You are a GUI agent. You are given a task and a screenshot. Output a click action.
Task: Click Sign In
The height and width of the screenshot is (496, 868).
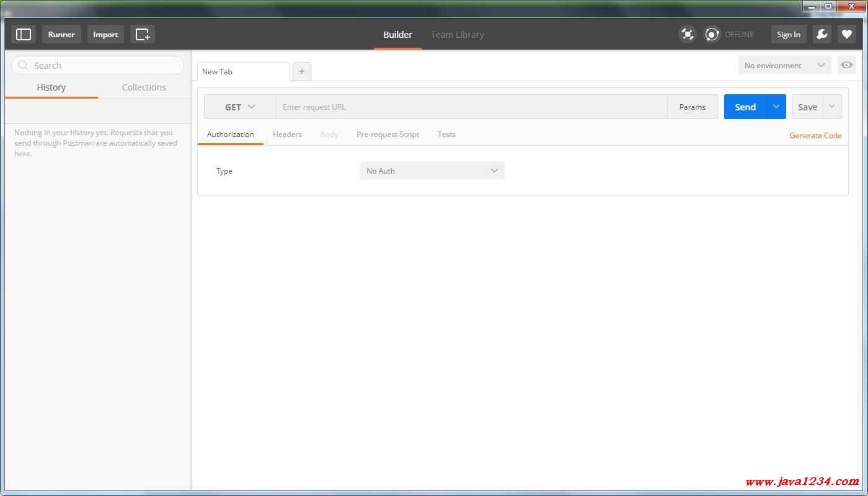[x=789, y=35]
